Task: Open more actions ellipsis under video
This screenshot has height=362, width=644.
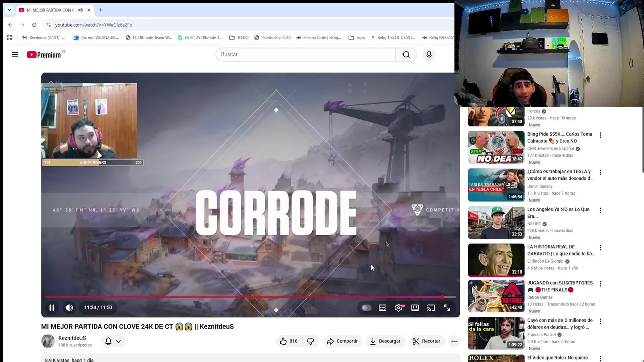Action: pos(454,341)
